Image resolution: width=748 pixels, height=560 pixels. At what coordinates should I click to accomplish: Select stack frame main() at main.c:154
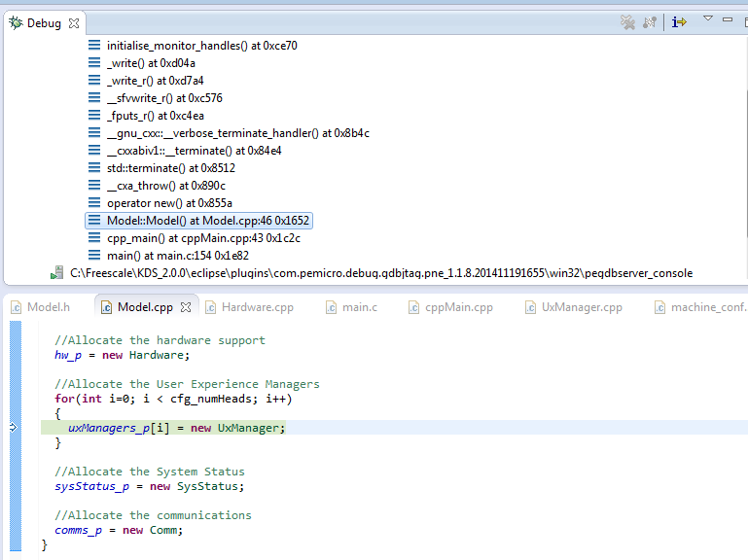178,256
